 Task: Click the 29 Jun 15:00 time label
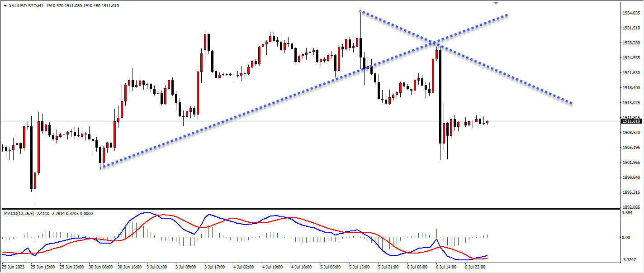tap(43, 268)
